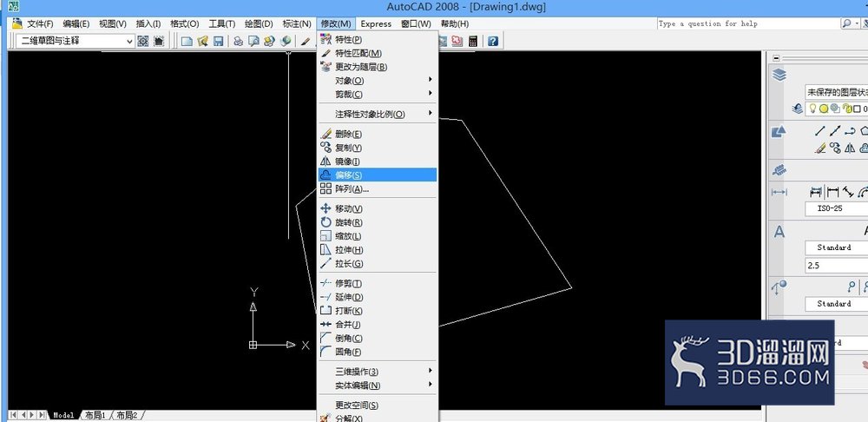The height and width of the screenshot is (422, 868).
Task: Switch to the 布局2 layout tab
Action: 127,415
